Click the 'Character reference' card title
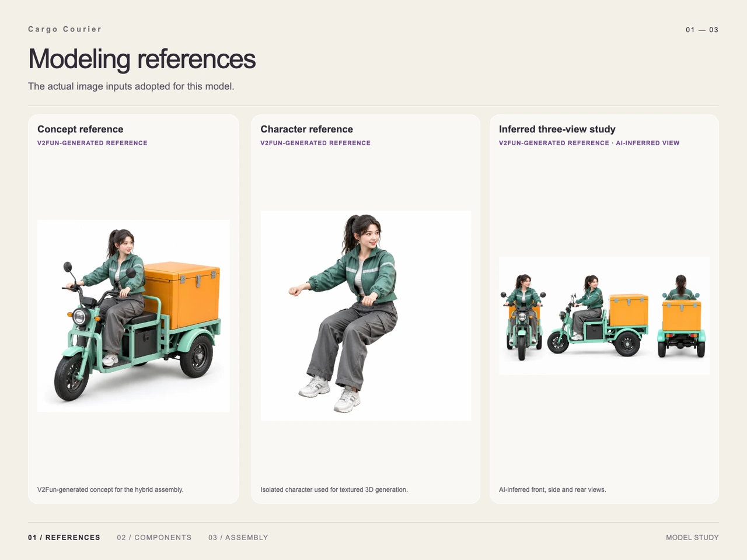The height and width of the screenshot is (560, 747). pos(307,129)
